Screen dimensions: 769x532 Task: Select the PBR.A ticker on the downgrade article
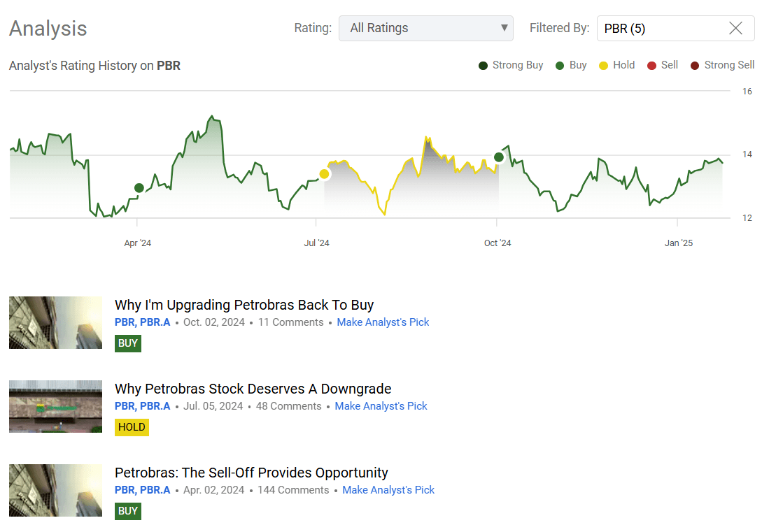coord(157,406)
